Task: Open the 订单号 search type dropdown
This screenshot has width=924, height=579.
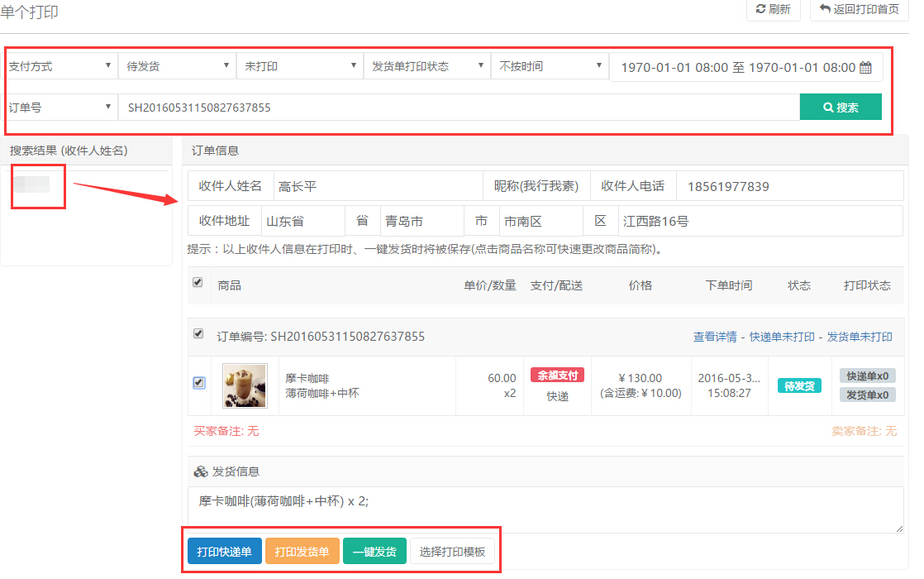Action: point(60,108)
